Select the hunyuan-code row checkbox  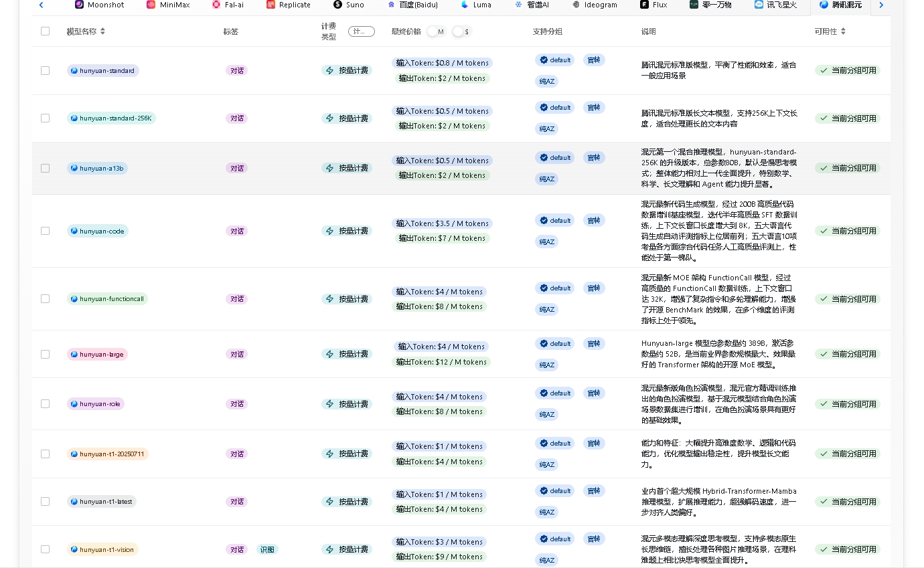pyautogui.click(x=45, y=231)
